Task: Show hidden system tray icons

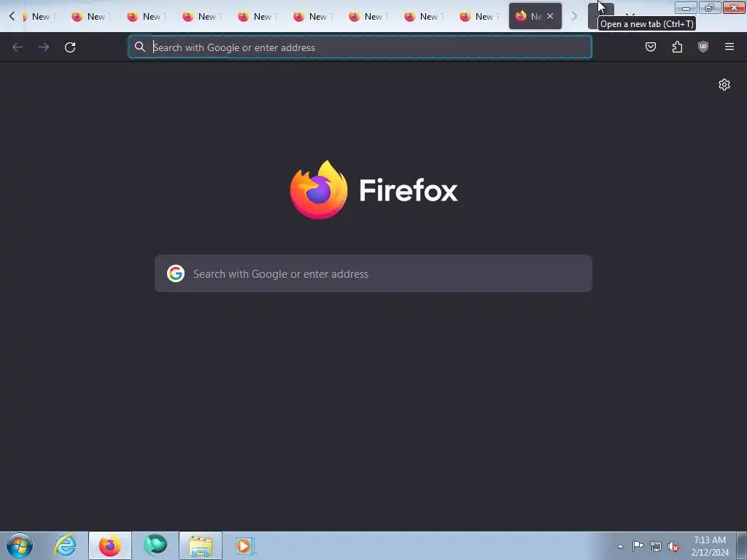Action: click(x=620, y=546)
